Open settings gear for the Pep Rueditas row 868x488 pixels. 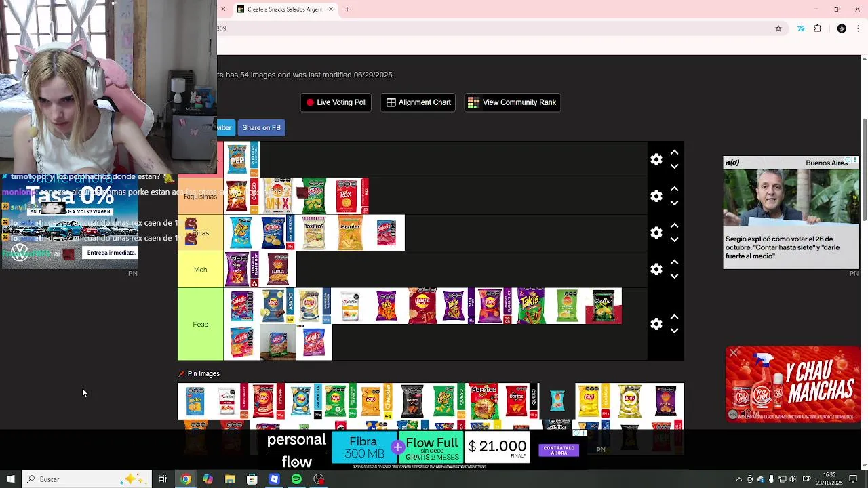pos(656,159)
